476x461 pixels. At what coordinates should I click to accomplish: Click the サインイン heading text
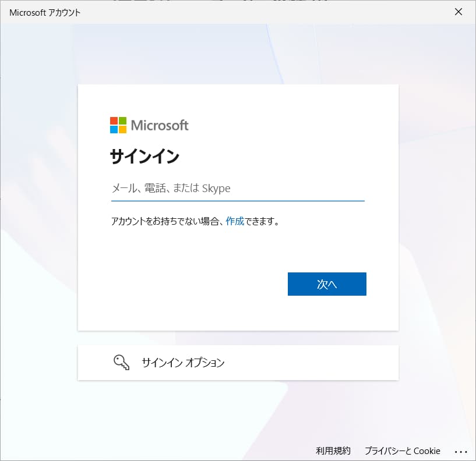click(x=145, y=156)
